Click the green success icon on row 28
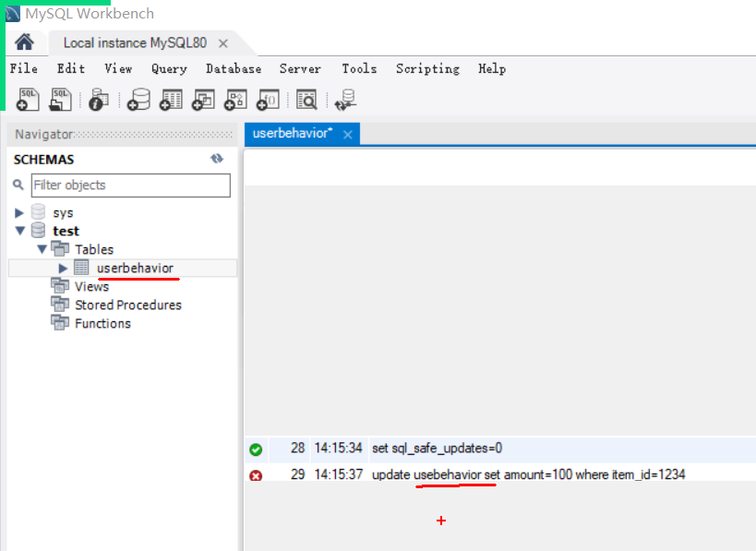This screenshot has width=756, height=551. click(x=256, y=449)
